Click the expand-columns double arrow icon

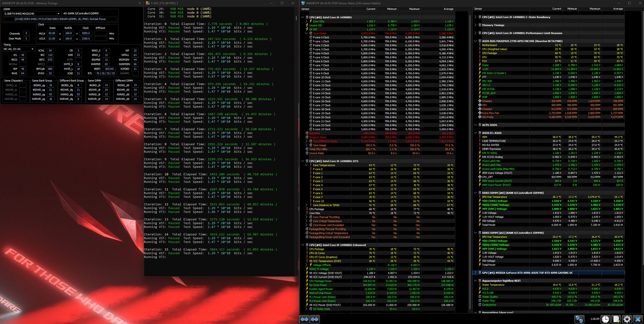pyautogui.click(x=304, y=319)
